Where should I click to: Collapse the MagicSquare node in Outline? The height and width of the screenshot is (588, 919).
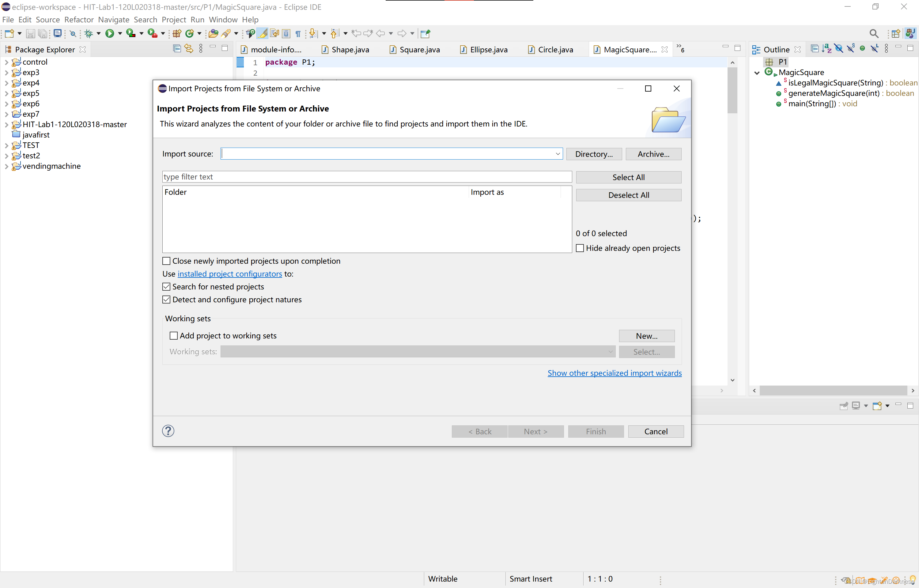tap(757, 73)
